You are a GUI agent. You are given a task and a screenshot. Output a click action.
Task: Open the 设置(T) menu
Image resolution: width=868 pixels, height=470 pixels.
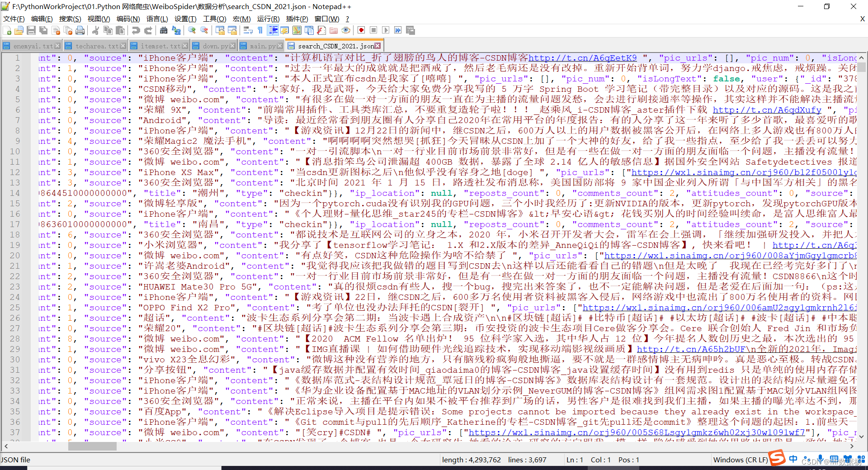(185, 19)
